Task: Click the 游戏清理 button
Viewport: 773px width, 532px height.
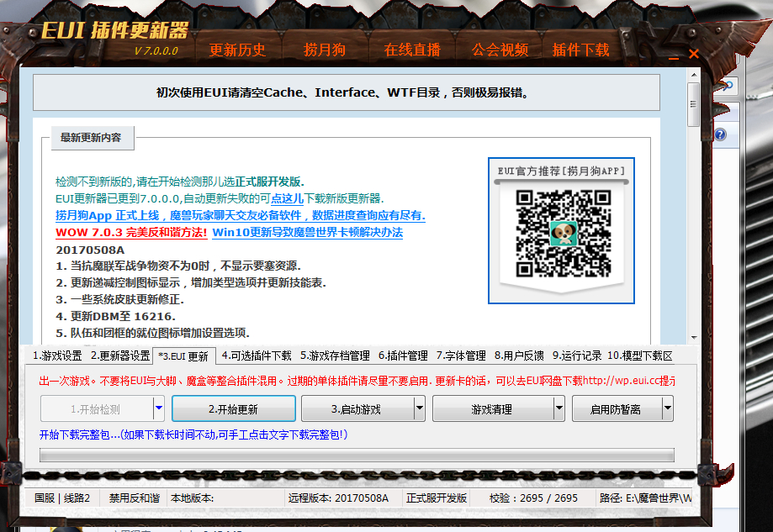Action: [493, 408]
